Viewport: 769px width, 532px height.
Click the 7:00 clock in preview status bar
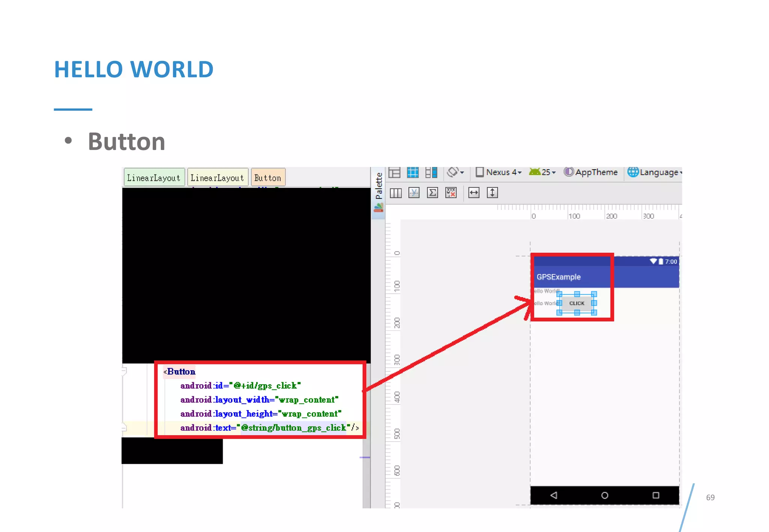pyautogui.click(x=671, y=261)
